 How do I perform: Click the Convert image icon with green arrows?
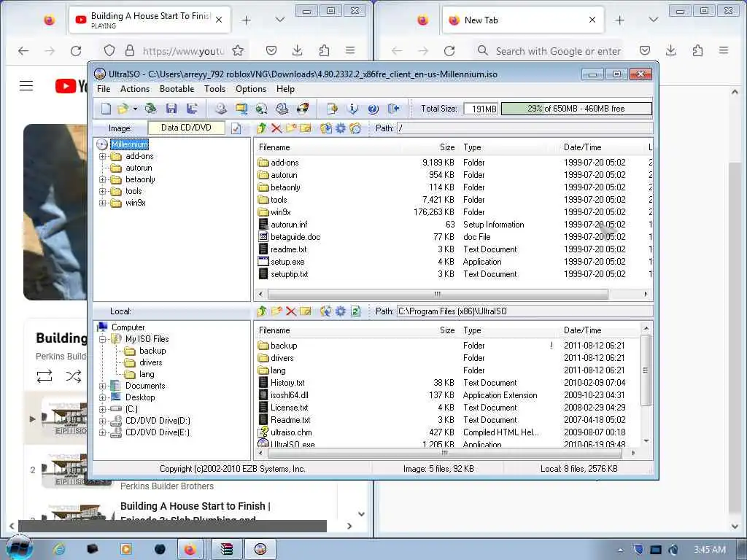coord(262,109)
